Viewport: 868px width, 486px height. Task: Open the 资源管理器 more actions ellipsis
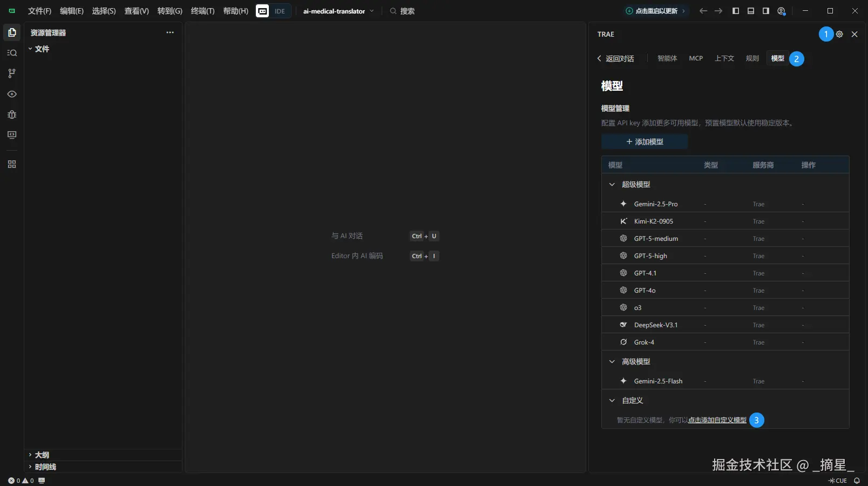point(170,32)
